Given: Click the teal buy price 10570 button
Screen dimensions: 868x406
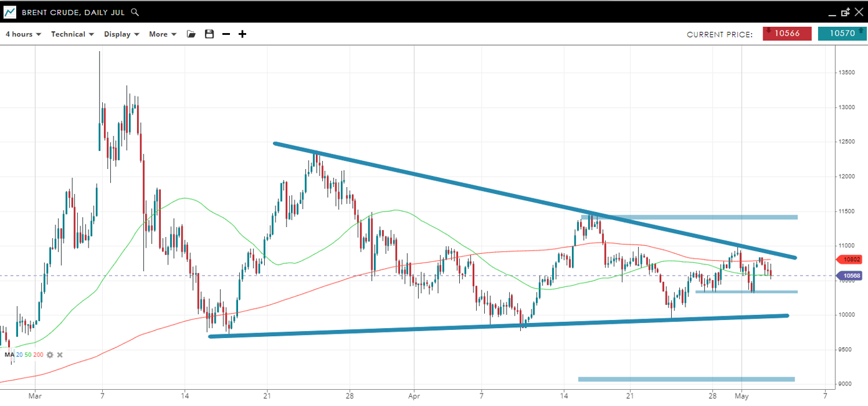Looking at the screenshot, I should (x=841, y=34).
